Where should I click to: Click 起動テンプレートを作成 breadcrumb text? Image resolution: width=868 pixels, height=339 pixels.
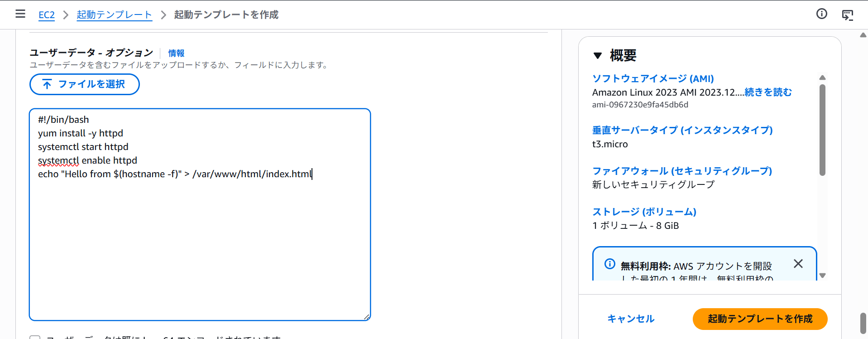tap(226, 15)
